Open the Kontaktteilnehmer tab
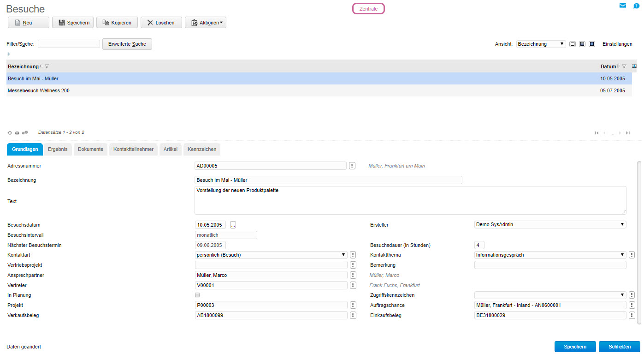Viewport: 644px width, 354px height. (x=133, y=150)
